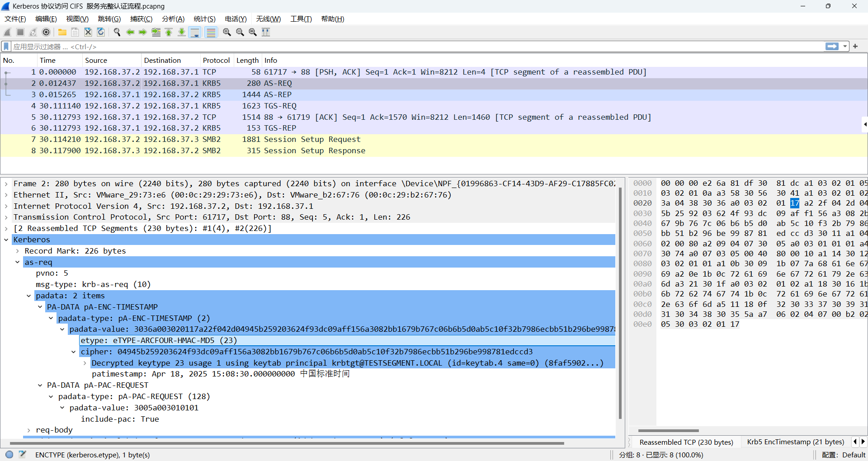Image resolution: width=868 pixels, height=461 pixels.
Task: Click hex pane horizontal scrollbar
Action: click(668, 431)
